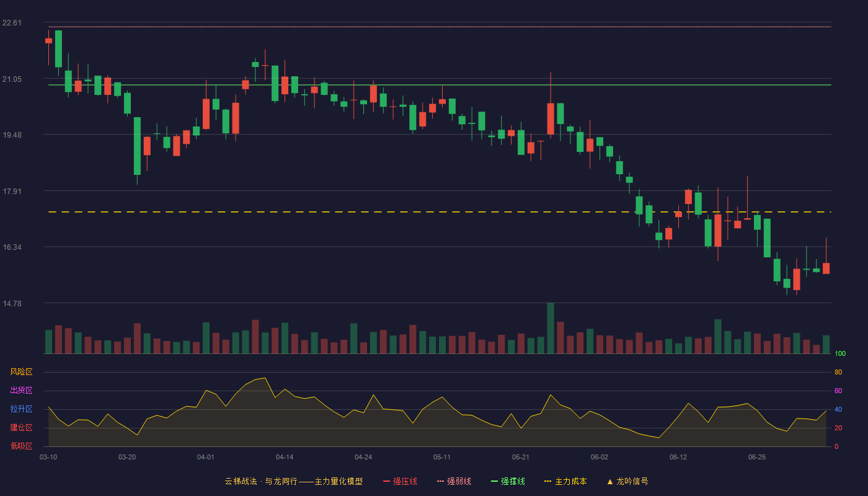868x496 pixels.
Task: Click the 19.48 price axis label
Action: pyautogui.click(x=12, y=135)
